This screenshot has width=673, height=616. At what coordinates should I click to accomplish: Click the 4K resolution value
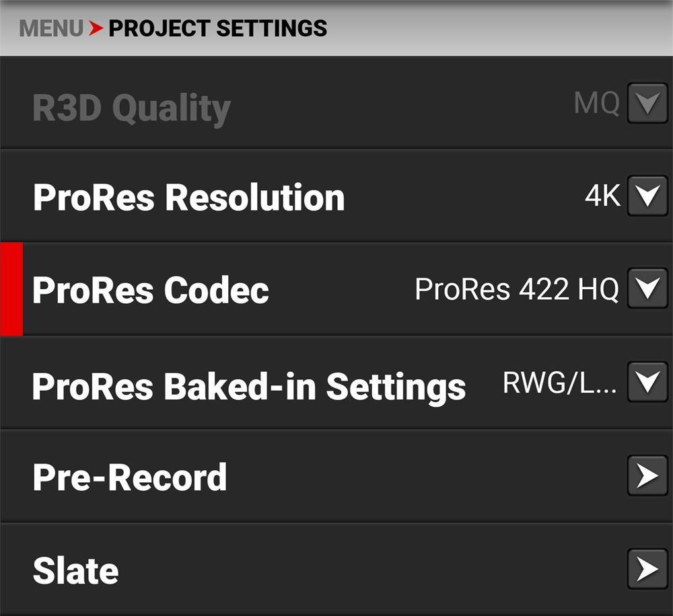point(602,196)
